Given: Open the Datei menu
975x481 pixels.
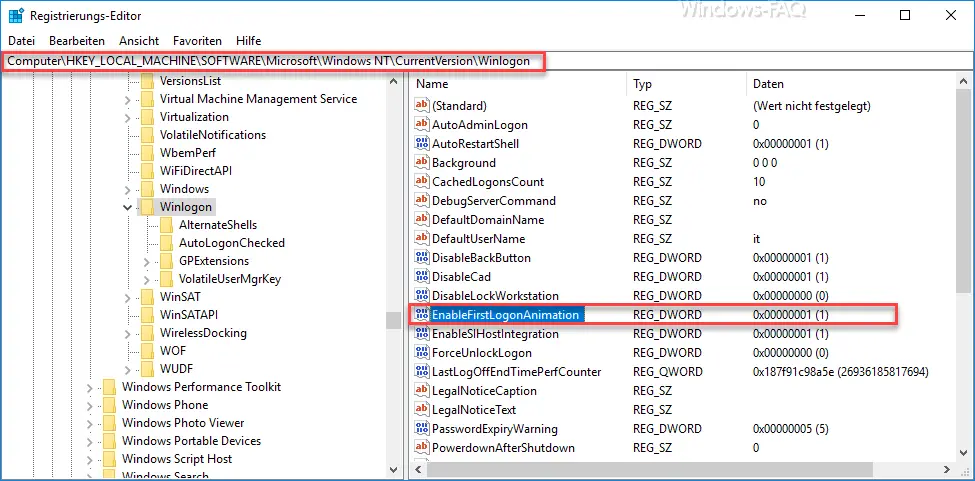Looking at the screenshot, I should [22, 41].
